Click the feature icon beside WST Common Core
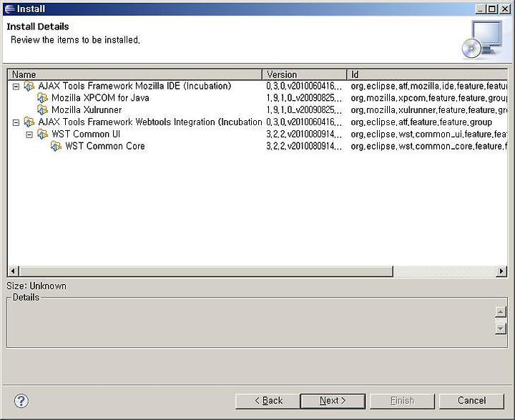 [57, 146]
